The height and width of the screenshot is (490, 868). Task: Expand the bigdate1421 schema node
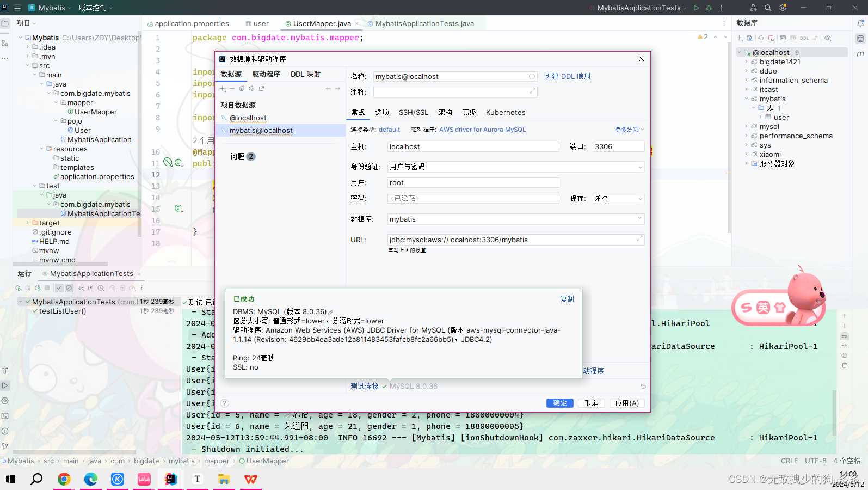(746, 62)
